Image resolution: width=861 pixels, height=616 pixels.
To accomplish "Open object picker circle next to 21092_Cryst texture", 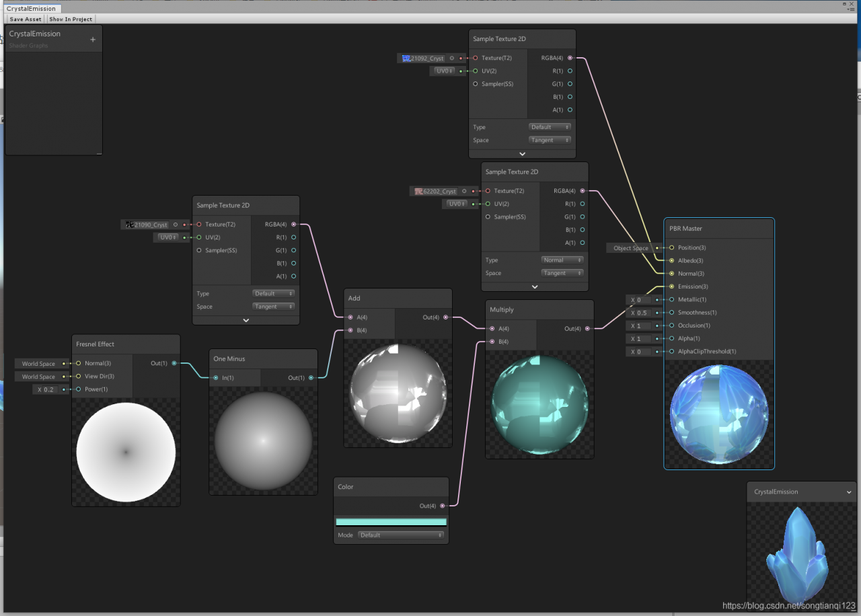I will point(451,59).
